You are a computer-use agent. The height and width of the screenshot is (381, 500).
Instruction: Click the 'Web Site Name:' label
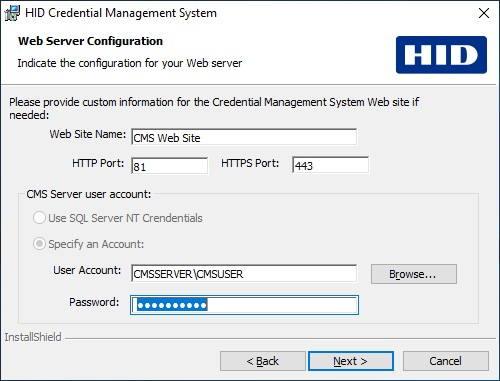88,134
